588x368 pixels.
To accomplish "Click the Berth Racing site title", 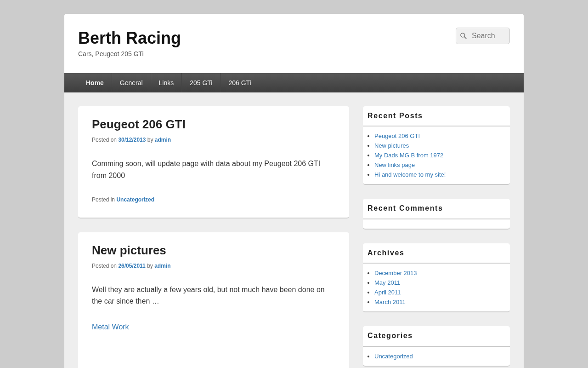I will point(130,38).
